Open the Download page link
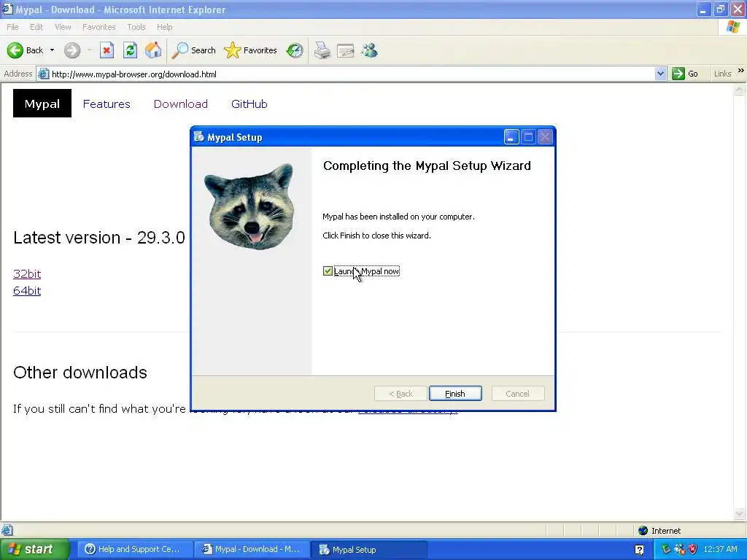Viewport: 747px width, 560px height. (x=181, y=104)
